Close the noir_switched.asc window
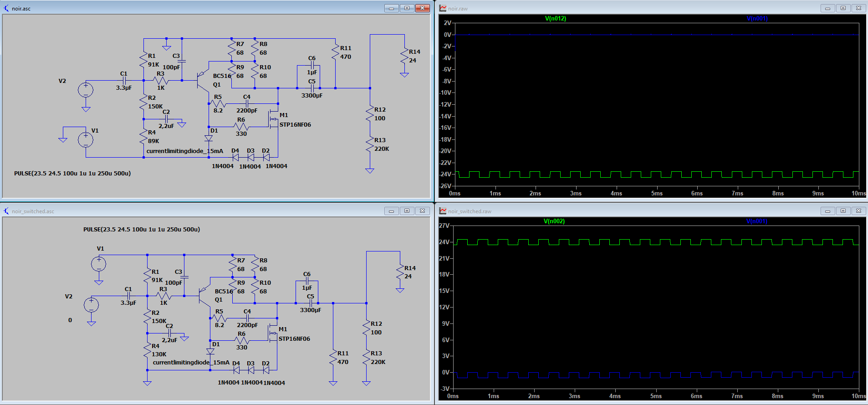The width and height of the screenshot is (868, 405). 422,211
